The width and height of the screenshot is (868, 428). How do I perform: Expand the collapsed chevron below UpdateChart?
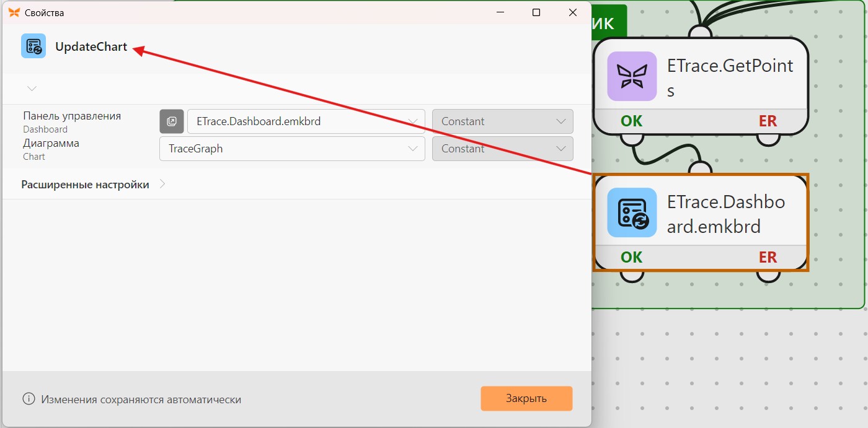click(x=32, y=89)
